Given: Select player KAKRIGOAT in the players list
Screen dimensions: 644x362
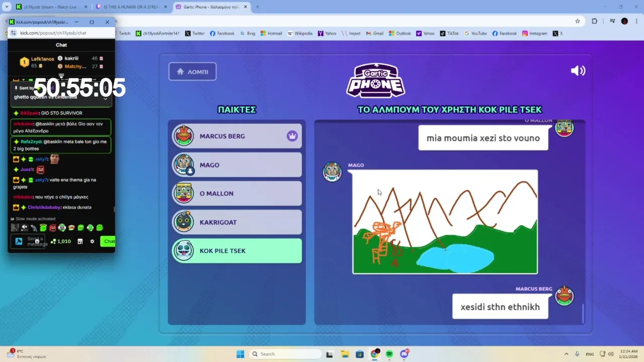Looking at the screenshot, I should point(237,222).
